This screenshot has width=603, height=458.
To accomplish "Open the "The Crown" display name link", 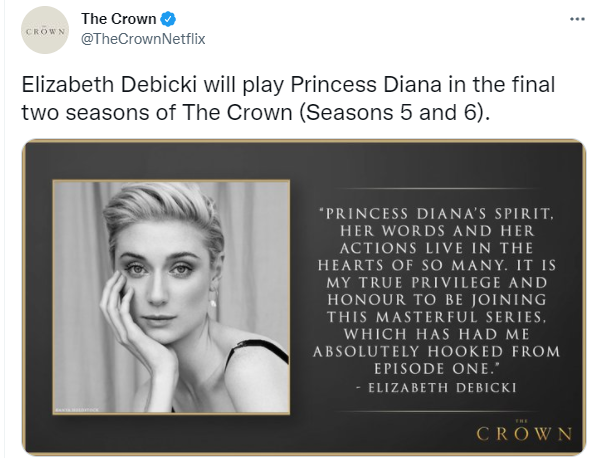I will click(118, 19).
